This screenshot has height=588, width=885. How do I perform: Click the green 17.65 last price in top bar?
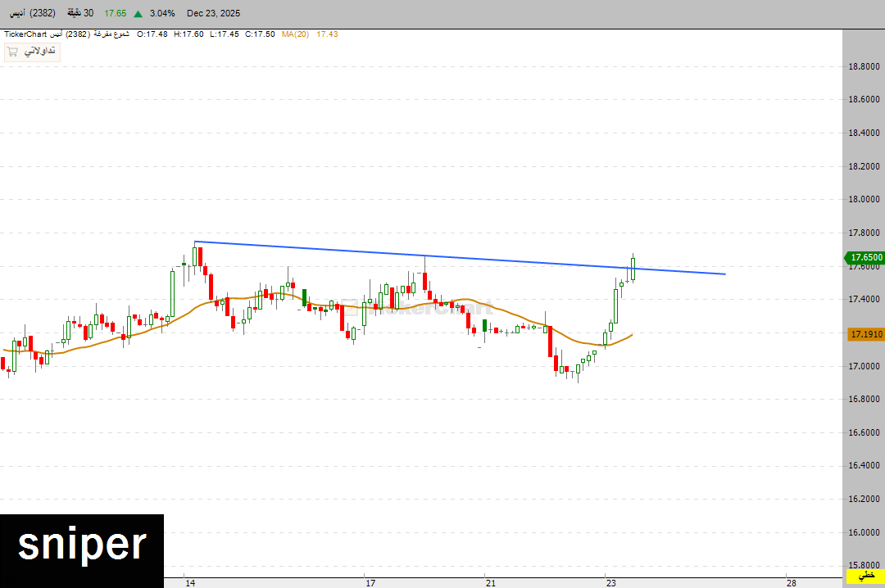(116, 13)
